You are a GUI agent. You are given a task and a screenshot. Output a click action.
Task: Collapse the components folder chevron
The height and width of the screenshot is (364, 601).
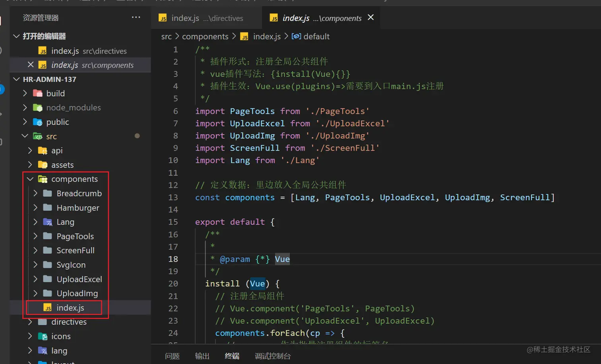tap(30, 179)
